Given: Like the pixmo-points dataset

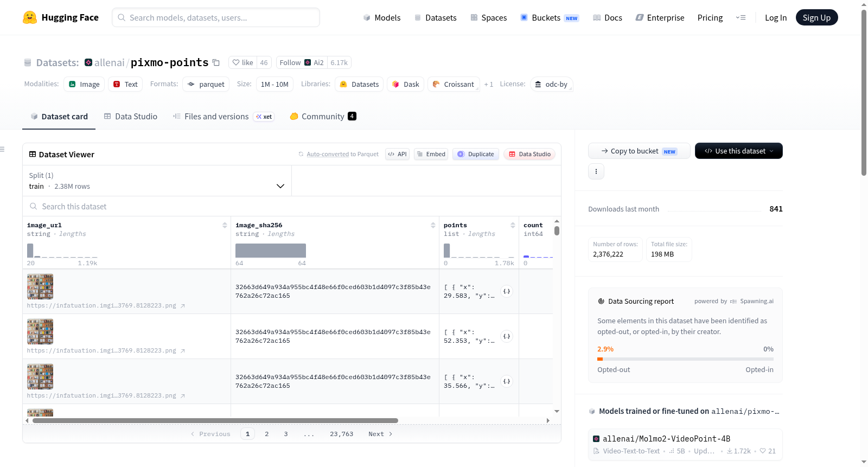Looking at the screenshot, I should pos(243,62).
